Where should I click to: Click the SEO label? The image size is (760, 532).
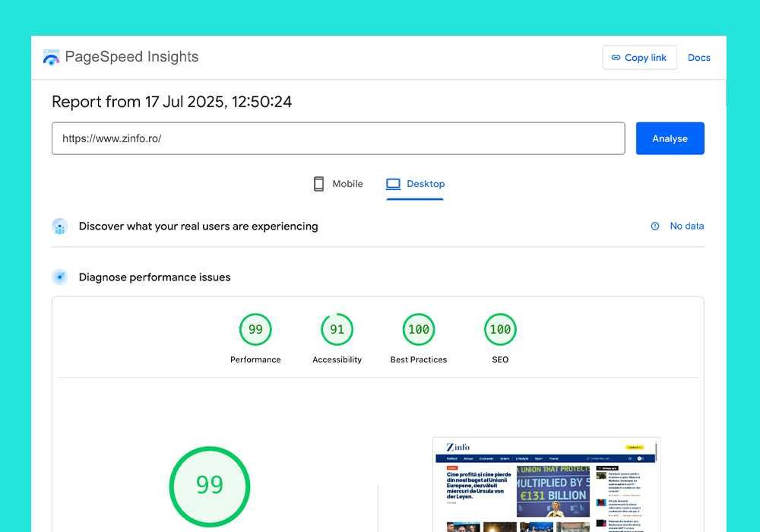(x=500, y=359)
